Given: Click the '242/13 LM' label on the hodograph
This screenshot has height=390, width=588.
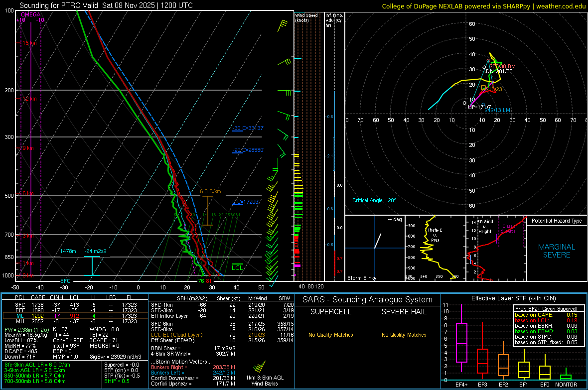Looking at the screenshot, I should point(497,110).
